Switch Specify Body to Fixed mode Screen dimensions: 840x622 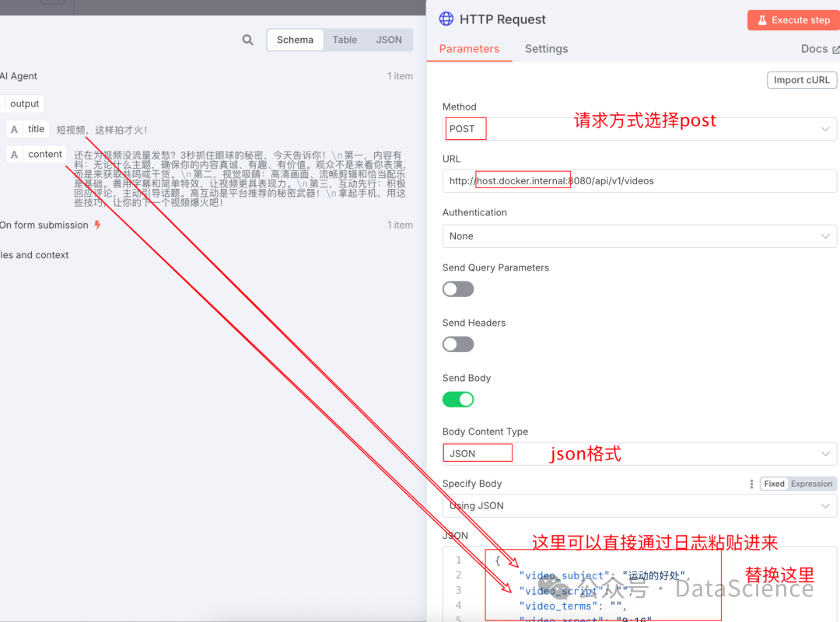774,484
